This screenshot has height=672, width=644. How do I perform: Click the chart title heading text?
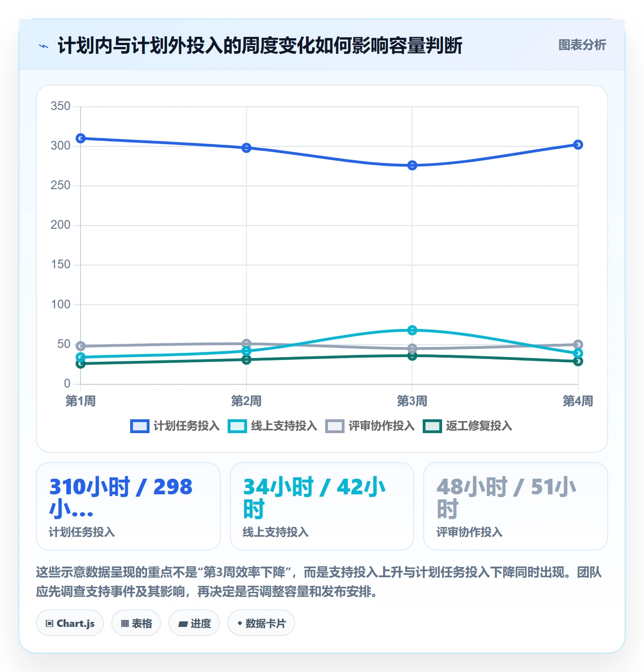point(260,46)
